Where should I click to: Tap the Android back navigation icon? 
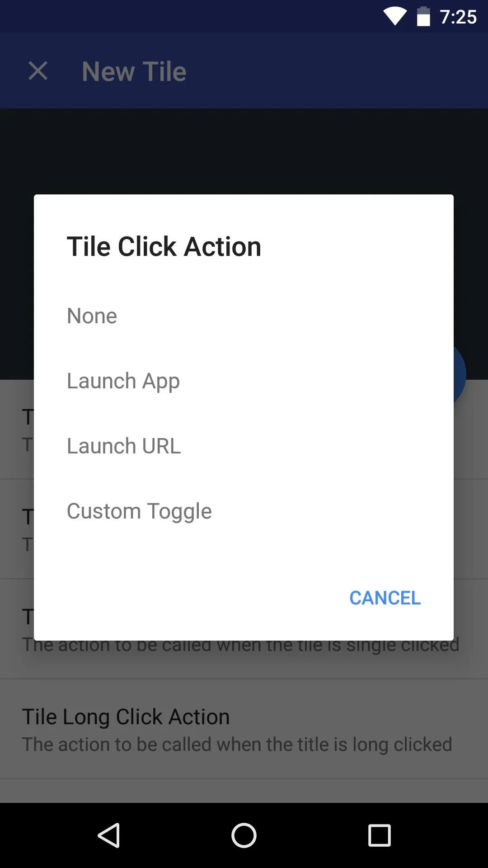click(x=108, y=835)
